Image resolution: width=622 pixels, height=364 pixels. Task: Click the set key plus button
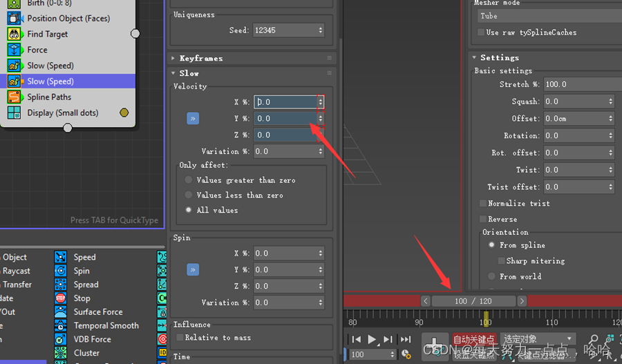[x=435, y=346]
